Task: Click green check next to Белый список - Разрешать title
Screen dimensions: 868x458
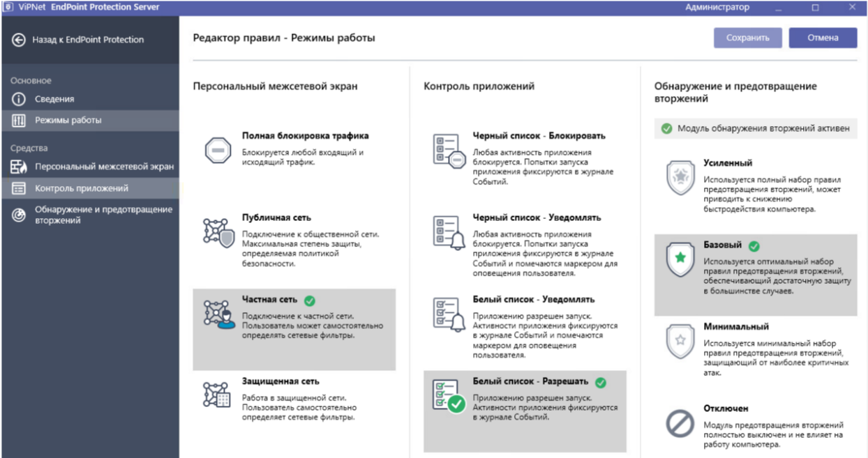Action: click(x=601, y=382)
